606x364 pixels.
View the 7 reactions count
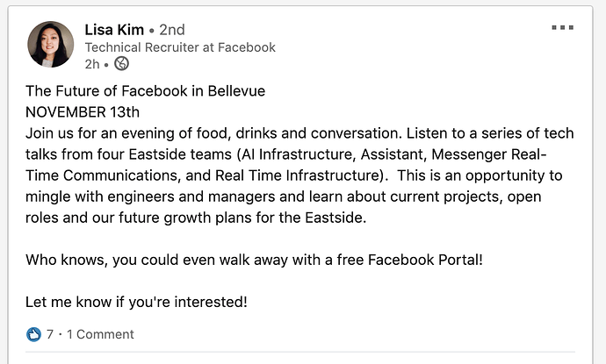pyautogui.click(x=50, y=334)
